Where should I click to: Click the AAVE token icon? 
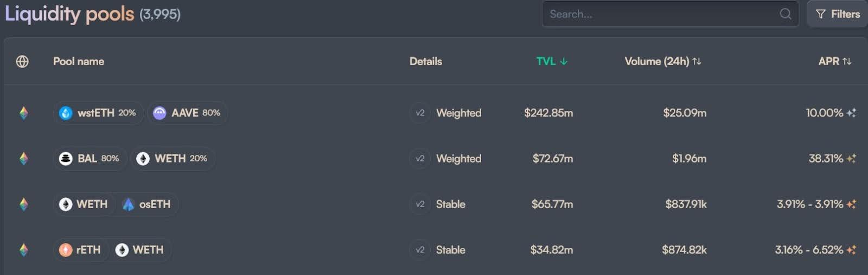[x=159, y=113]
